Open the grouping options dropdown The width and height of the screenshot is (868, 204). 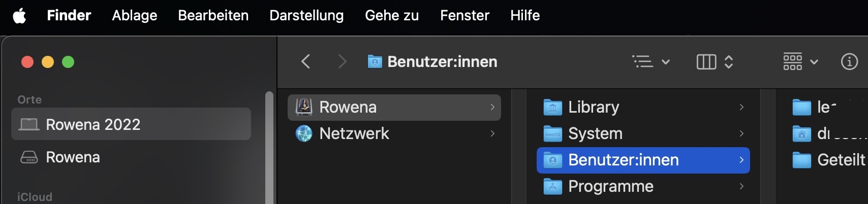800,62
